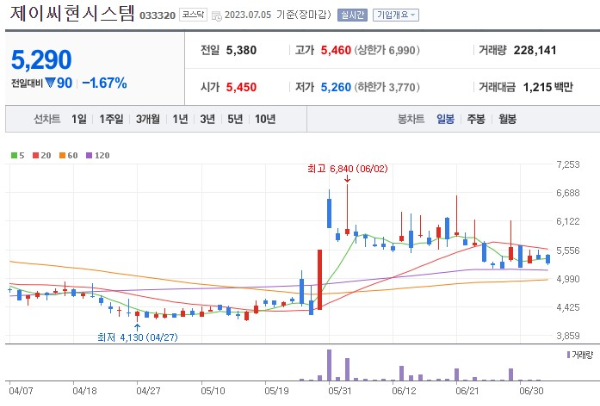Screen dimensions: 600x406
Task: Click the green 5-day moving average legend
Action: (18, 155)
